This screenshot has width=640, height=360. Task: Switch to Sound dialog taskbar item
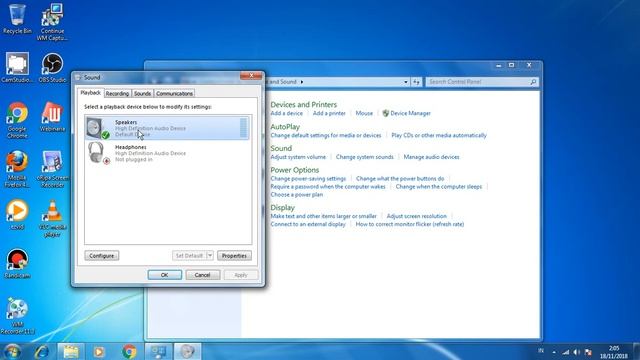click(x=187, y=351)
